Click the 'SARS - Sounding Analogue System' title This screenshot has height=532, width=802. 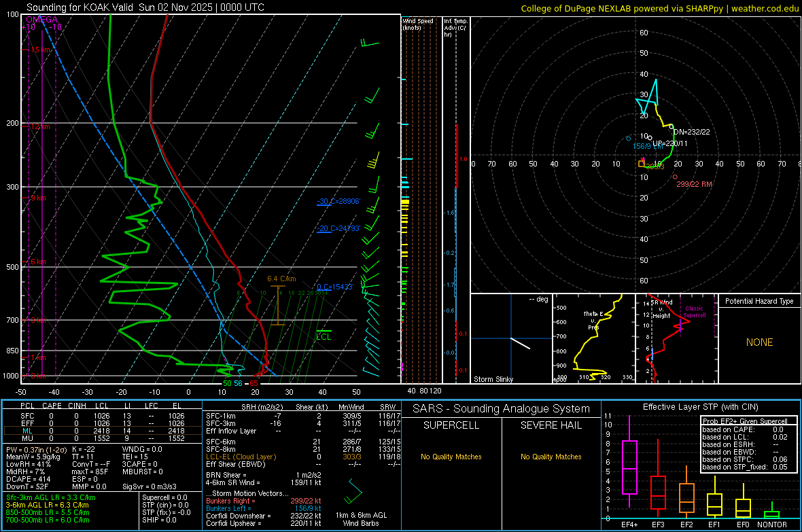click(502, 409)
